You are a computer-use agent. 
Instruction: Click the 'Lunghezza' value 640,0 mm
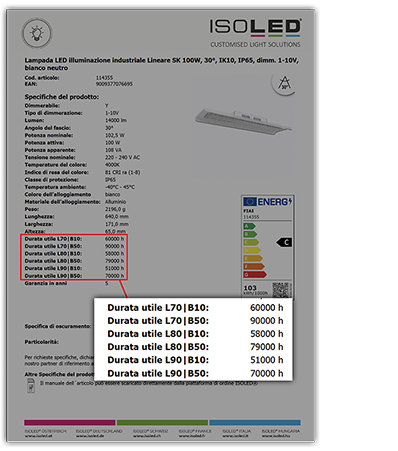117,217
